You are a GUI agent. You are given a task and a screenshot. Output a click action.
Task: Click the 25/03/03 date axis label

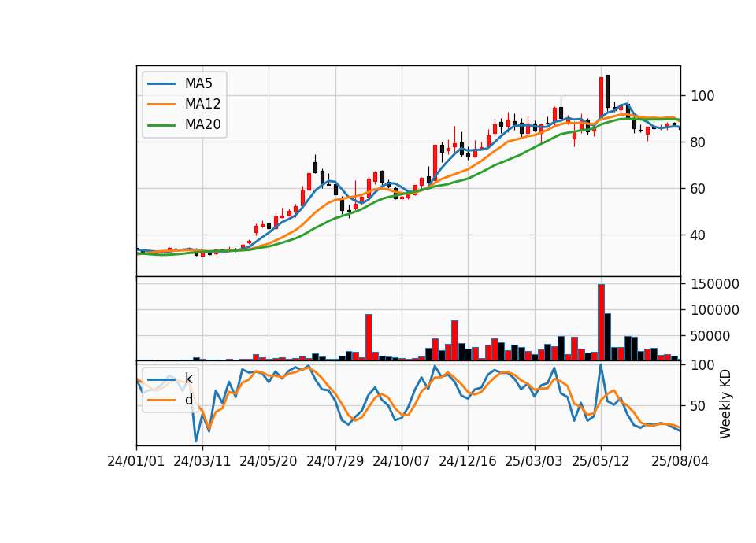[x=534, y=461]
